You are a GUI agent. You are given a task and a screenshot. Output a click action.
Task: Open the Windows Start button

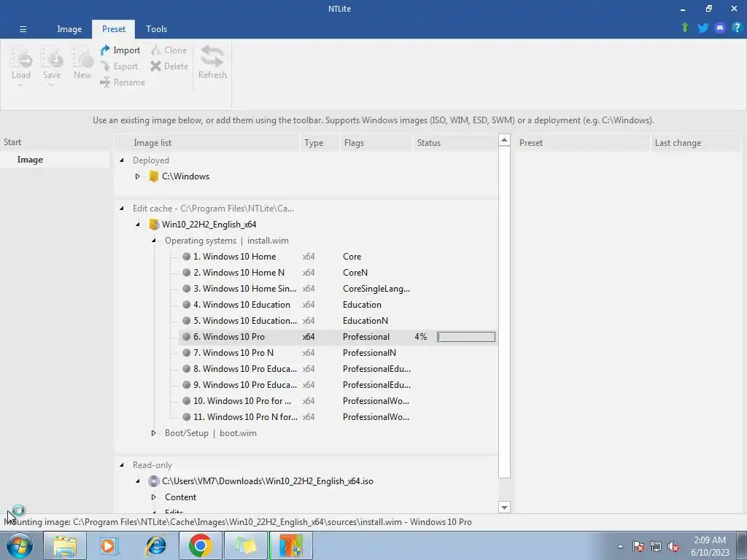[x=20, y=545]
